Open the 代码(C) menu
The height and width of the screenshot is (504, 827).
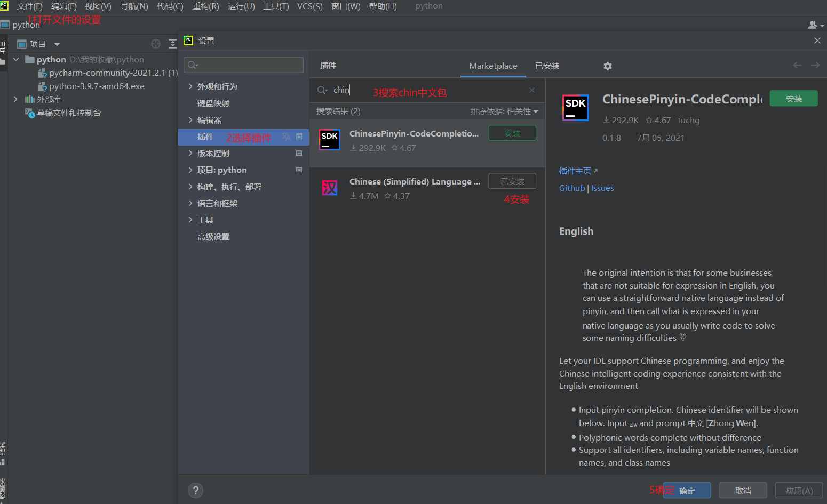[x=170, y=6]
